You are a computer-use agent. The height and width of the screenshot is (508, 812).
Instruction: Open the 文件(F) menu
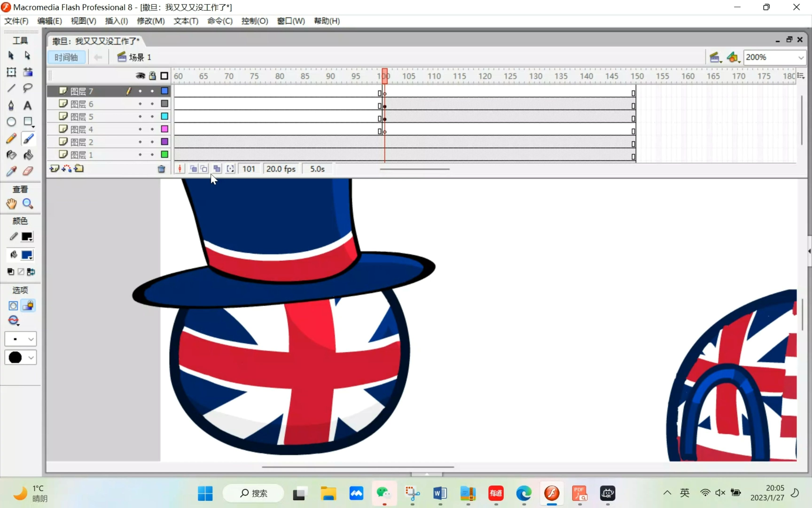click(16, 21)
